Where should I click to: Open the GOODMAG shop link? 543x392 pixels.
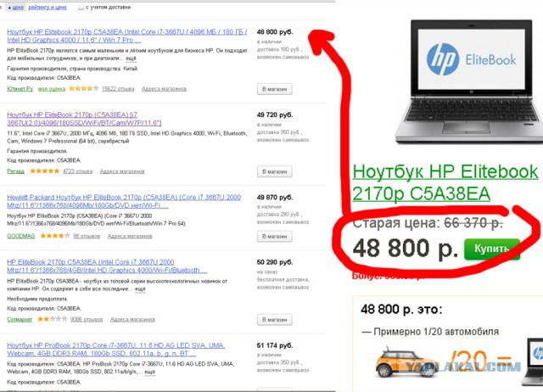tap(20, 236)
